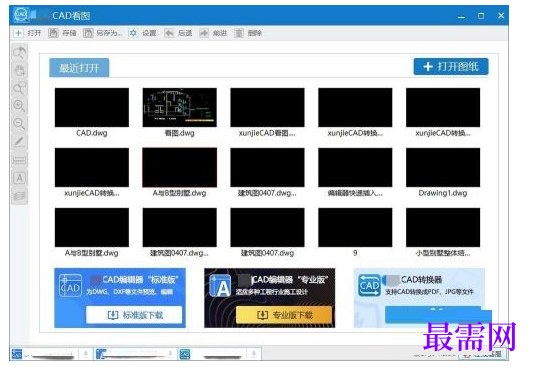Open the 小型别墅整体塔... thumbnail
Viewport: 535px width, 368px height.
pyautogui.click(x=443, y=227)
